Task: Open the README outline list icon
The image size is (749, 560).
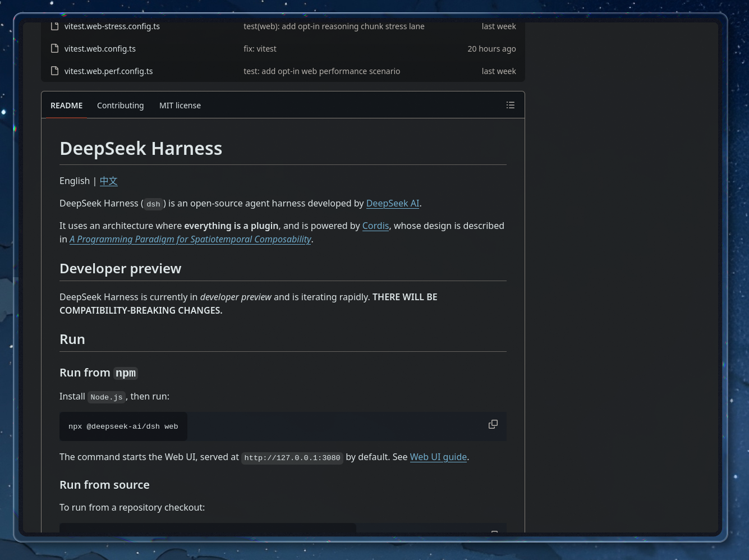Action: [511, 105]
